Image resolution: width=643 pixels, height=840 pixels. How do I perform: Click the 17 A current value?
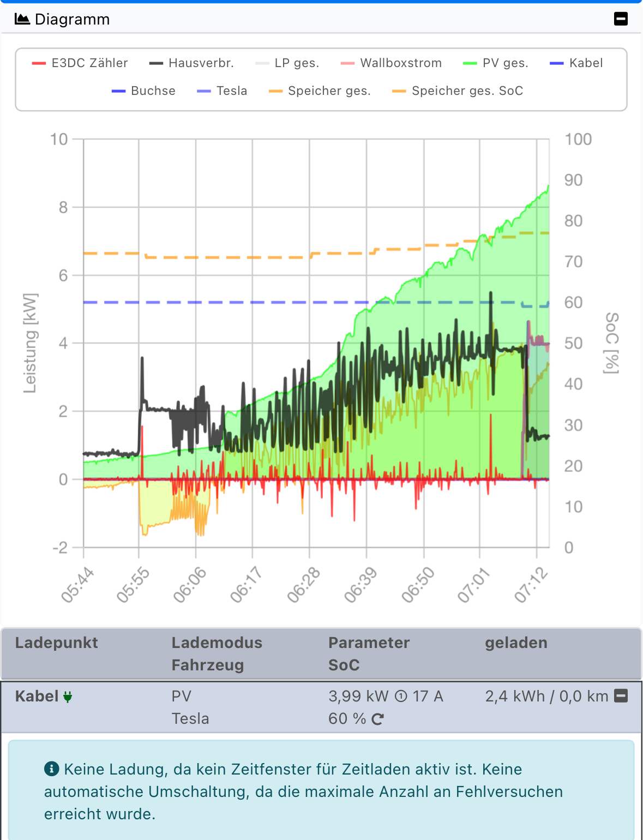(x=428, y=696)
